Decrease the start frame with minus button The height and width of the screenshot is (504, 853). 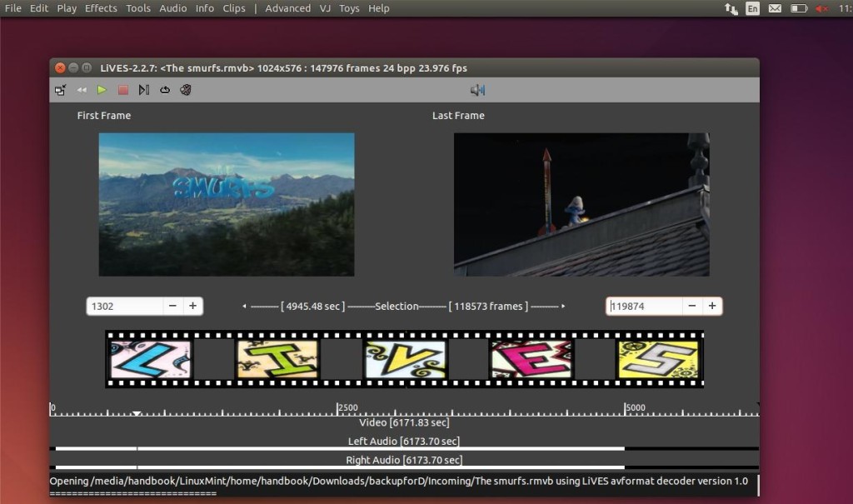[172, 307]
